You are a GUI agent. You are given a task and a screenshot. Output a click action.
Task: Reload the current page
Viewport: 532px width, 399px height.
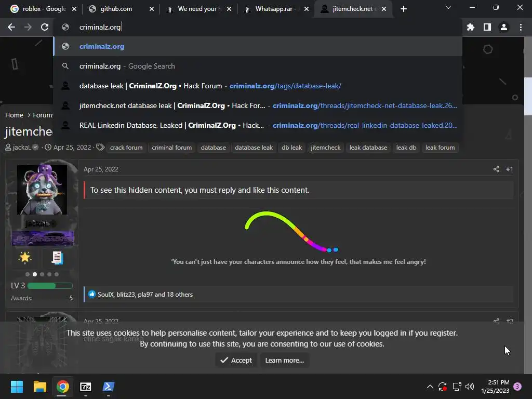pos(45,27)
